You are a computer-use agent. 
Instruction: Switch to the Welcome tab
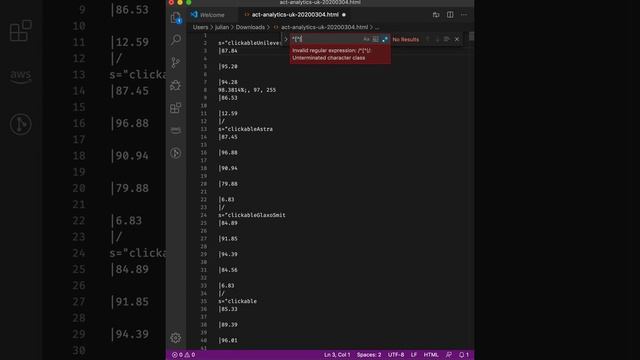pyautogui.click(x=212, y=15)
